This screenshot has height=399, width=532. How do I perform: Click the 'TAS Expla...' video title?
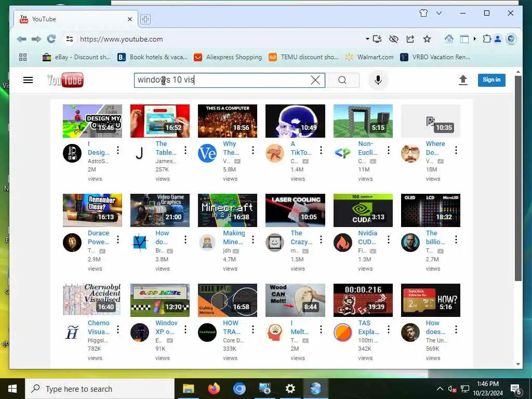click(x=368, y=327)
